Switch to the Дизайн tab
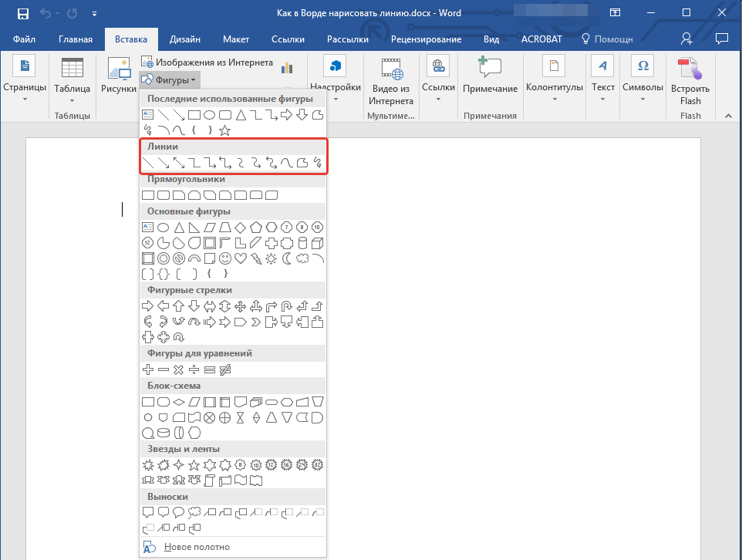The image size is (742, 560). 186,39
